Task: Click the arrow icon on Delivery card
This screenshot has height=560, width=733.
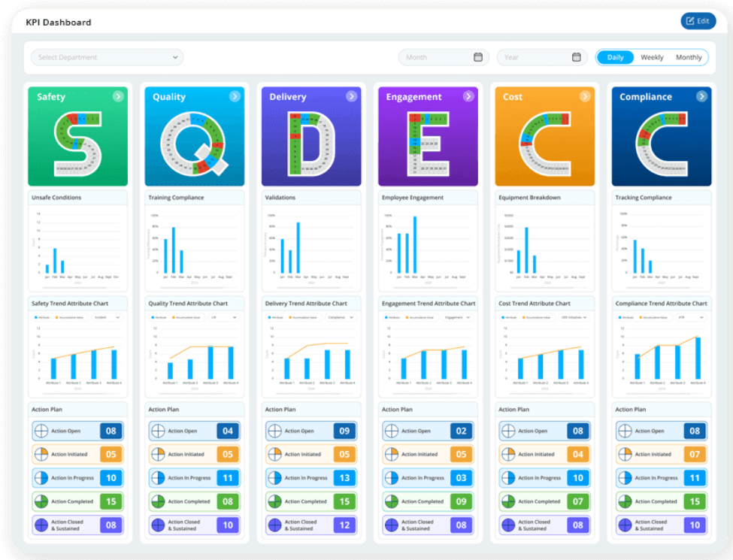Action: (352, 96)
